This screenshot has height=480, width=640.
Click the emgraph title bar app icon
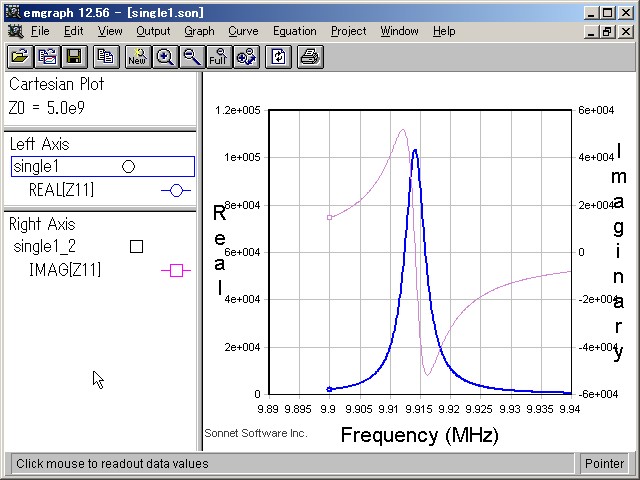click(x=13, y=12)
